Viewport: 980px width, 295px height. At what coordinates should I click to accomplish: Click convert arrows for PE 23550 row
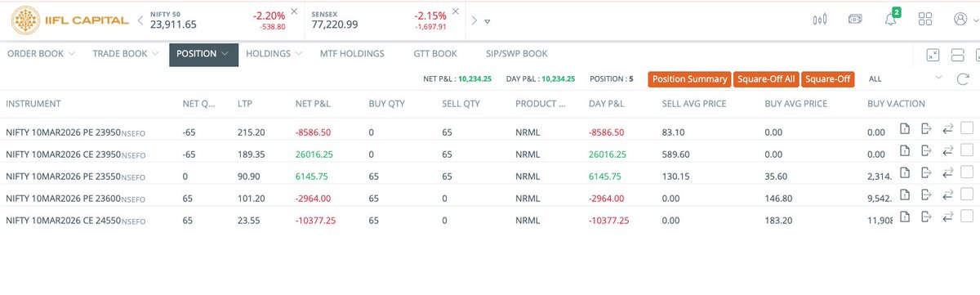948,172
